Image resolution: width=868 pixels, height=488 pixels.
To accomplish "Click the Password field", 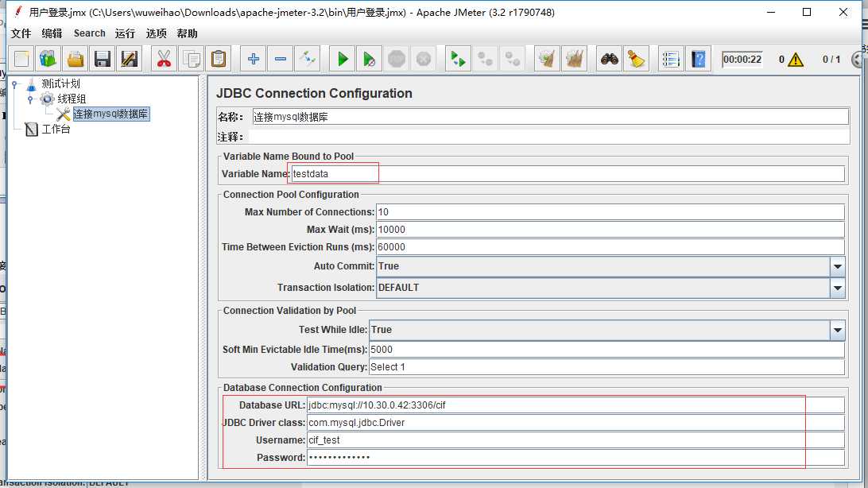I will pos(575,458).
